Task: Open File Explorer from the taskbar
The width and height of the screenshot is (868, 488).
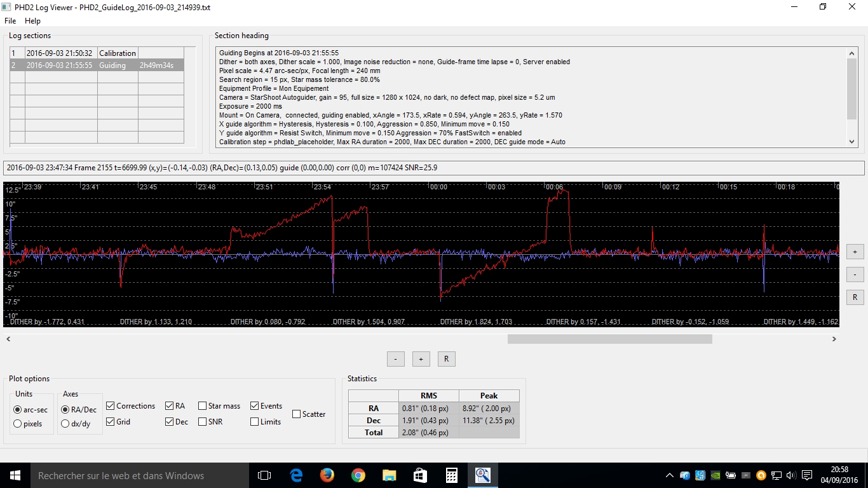Action: click(x=389, y=475)
